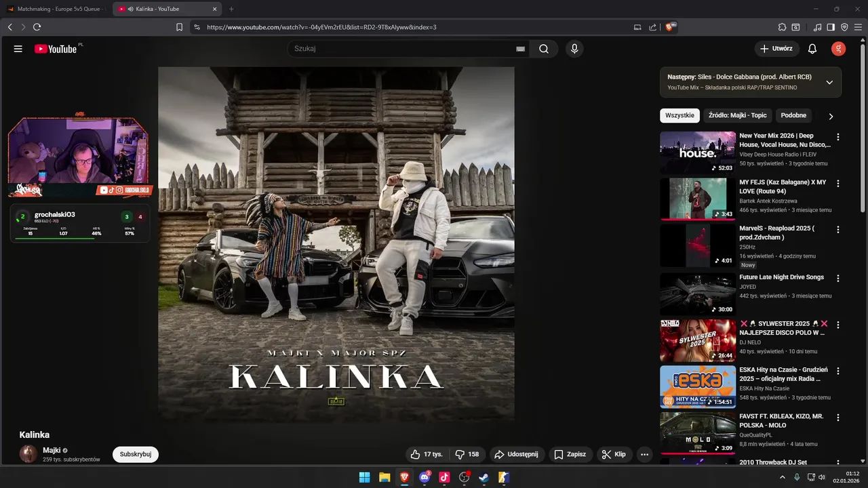This screenshot has height=488, width=868.
Task: Click the Udostępnij share button
Action: tap(516, 454)
